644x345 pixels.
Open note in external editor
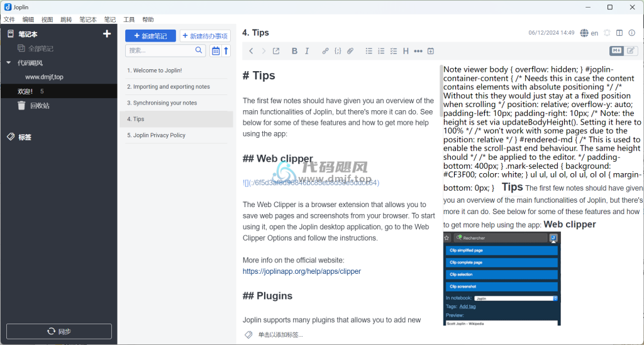click(x=276, y=51)
